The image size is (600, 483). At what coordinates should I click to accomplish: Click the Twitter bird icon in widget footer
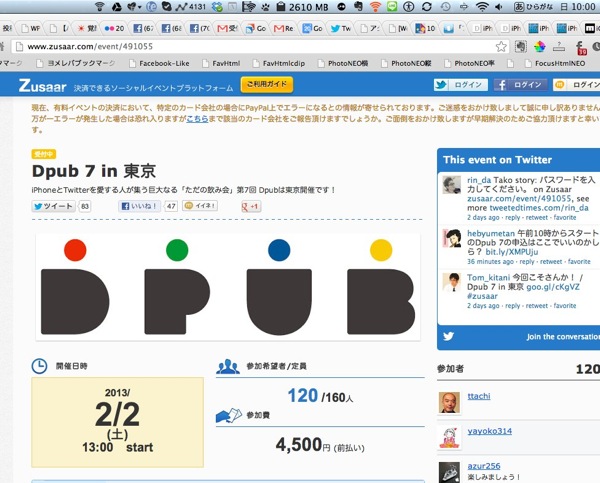448,336
